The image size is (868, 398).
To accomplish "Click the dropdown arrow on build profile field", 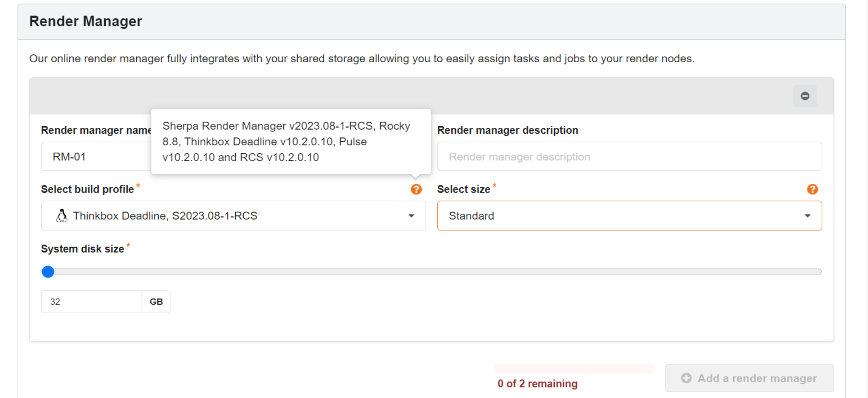I will click(411, 216).
